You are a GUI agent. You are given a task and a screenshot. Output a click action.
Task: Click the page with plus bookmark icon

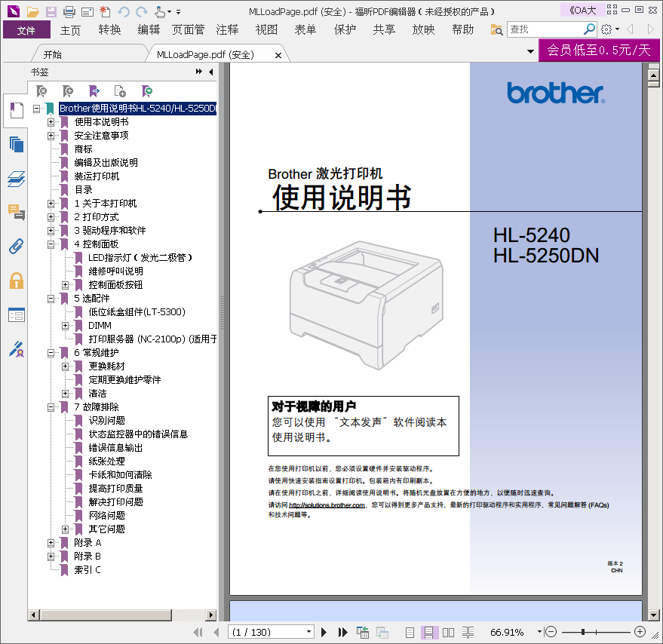pos(120,91)
